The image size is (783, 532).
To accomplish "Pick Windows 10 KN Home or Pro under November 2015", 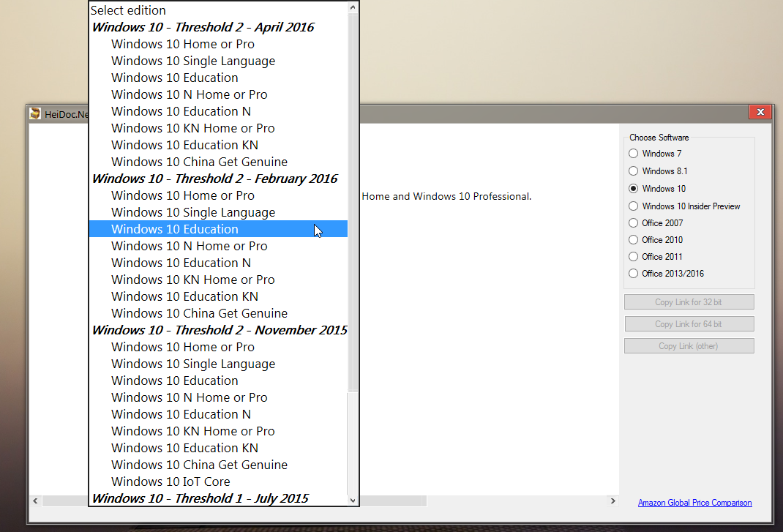I will pos(218,431).
